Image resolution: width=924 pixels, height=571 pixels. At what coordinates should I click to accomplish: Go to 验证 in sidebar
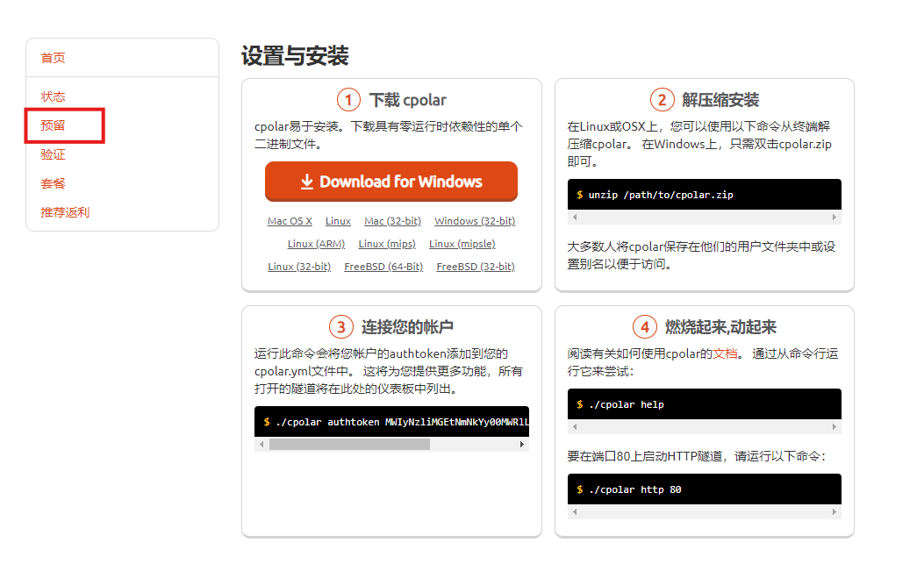pos(53,154)
